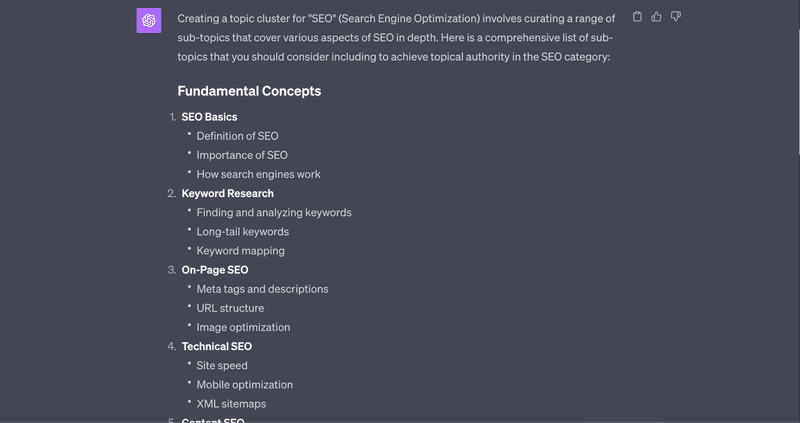Click the Definition of SEO bullet
Screen dimensions: 800x423
(x=238, y=136)
